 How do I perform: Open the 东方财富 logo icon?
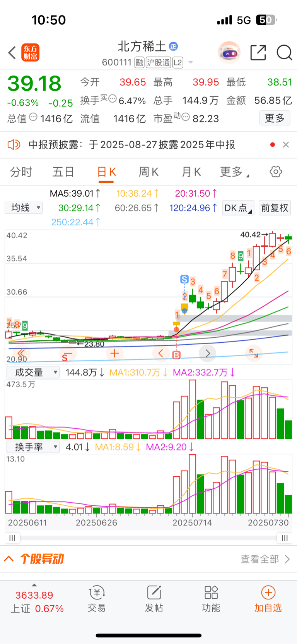click(x=30, y=53)
